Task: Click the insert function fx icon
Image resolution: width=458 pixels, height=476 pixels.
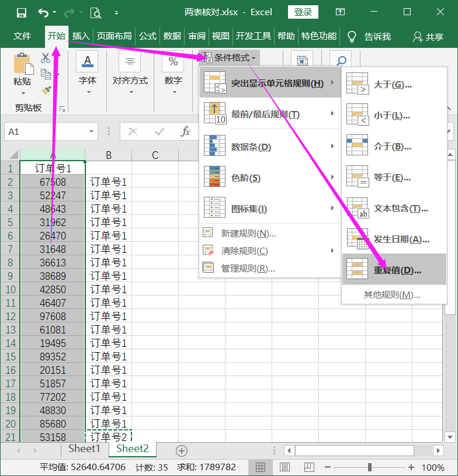Action: [x=185, y=131]
